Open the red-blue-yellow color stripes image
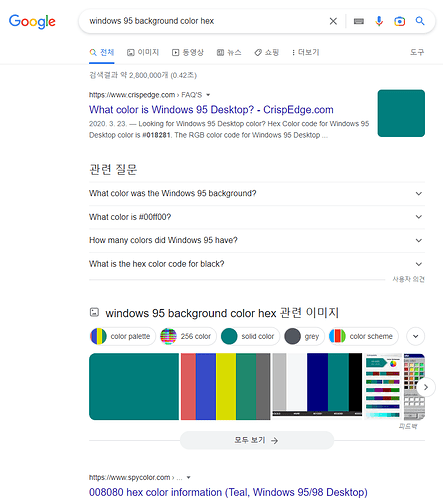Viewport: 443px width, 500px height. pyautogui.click(x=225, y=386)
